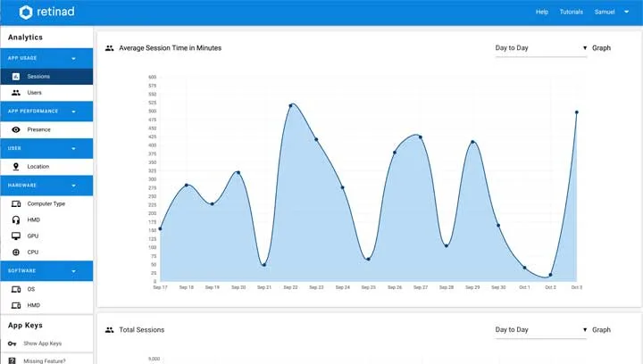Image resolution: width=643 pixels, height=364 pixels.
Task: Collapse the App Performance section
Action: click(73, 112)
